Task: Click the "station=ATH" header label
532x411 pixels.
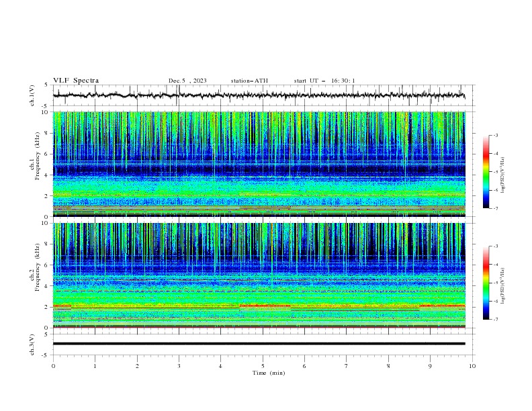Action: (x=249, y=81)
